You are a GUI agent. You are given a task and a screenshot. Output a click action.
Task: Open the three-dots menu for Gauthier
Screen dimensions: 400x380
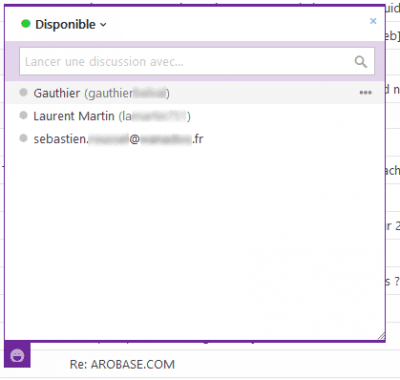(365, 92)
